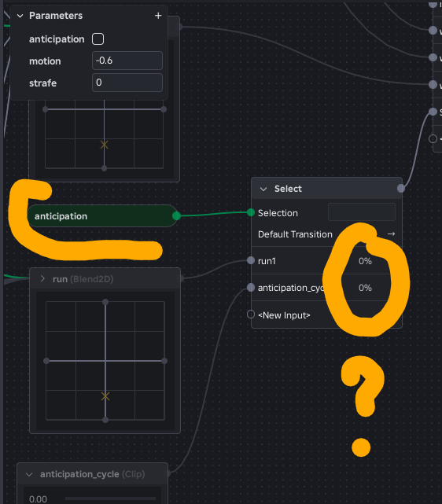Click the New Input empty port
The image size is (442, 504).
(x=251, y=315)
